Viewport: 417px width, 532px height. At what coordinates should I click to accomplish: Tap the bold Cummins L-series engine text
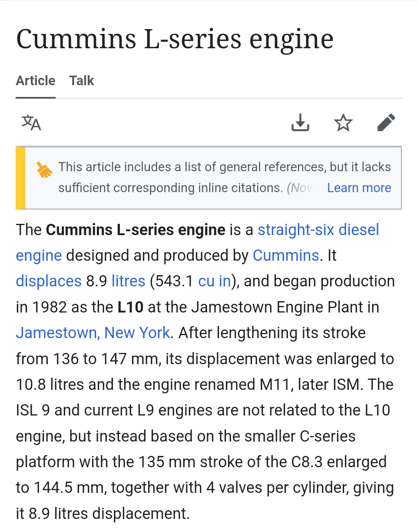coord(136,230)
